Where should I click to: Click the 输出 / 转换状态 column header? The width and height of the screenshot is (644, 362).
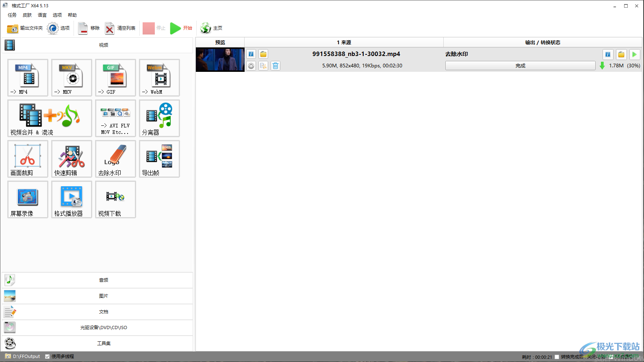[543, 42]
